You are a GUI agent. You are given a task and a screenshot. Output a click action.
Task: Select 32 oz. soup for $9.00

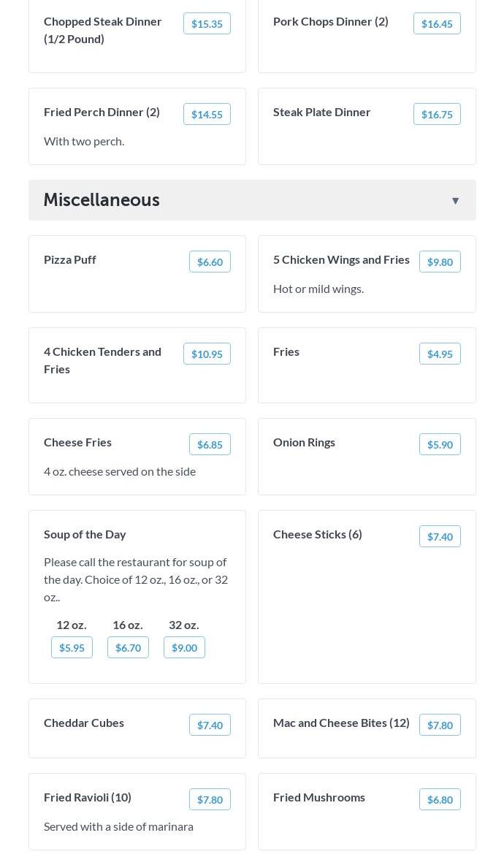pyautogui.click(x=184, y=647)
